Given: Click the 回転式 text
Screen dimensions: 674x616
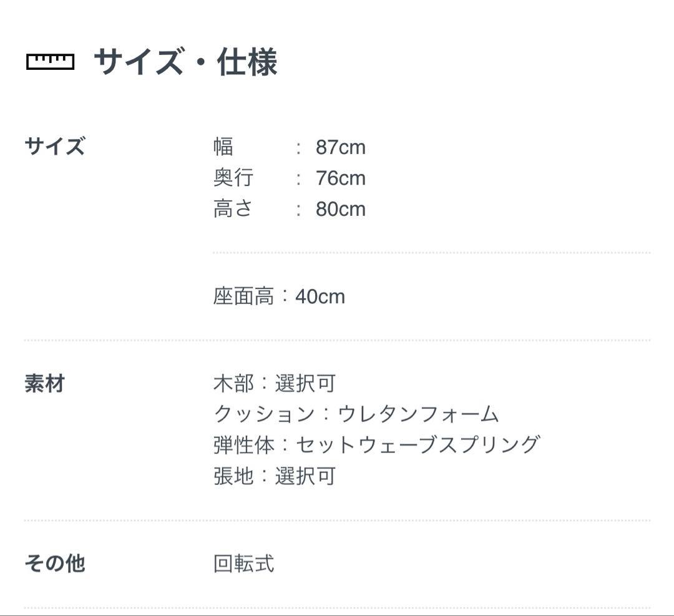Looking at the screenshot, I should tap(243, 564).
